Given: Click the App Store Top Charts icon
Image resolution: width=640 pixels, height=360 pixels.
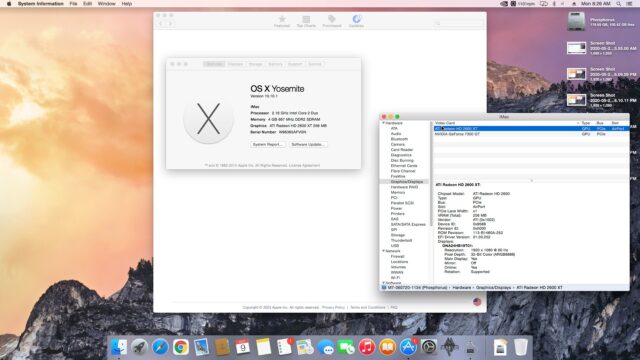Looking at the screenshot, I should [x=306, y=21].
